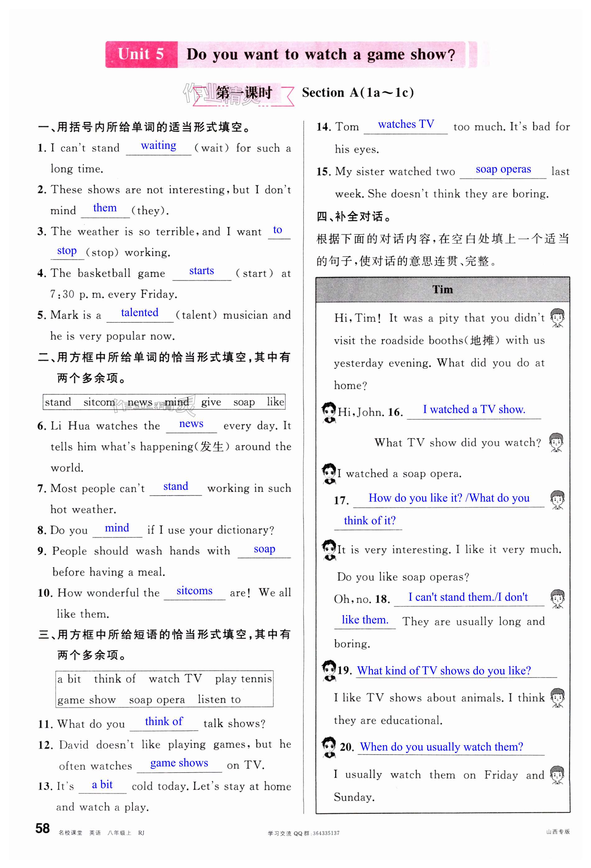Click the "watches TV" answer in question 14
591x868 pixels.
[x=405, y=124]
